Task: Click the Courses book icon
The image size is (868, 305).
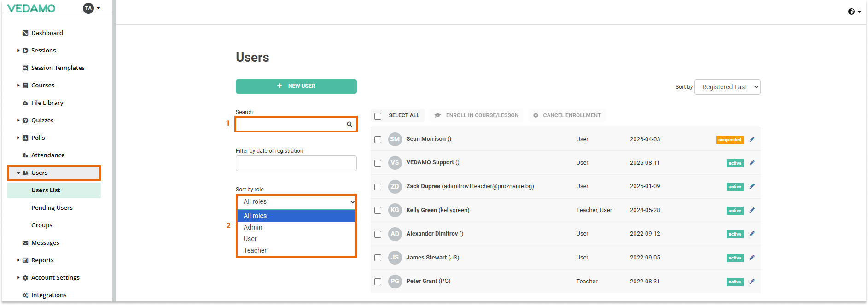Action: pos(25,86)
